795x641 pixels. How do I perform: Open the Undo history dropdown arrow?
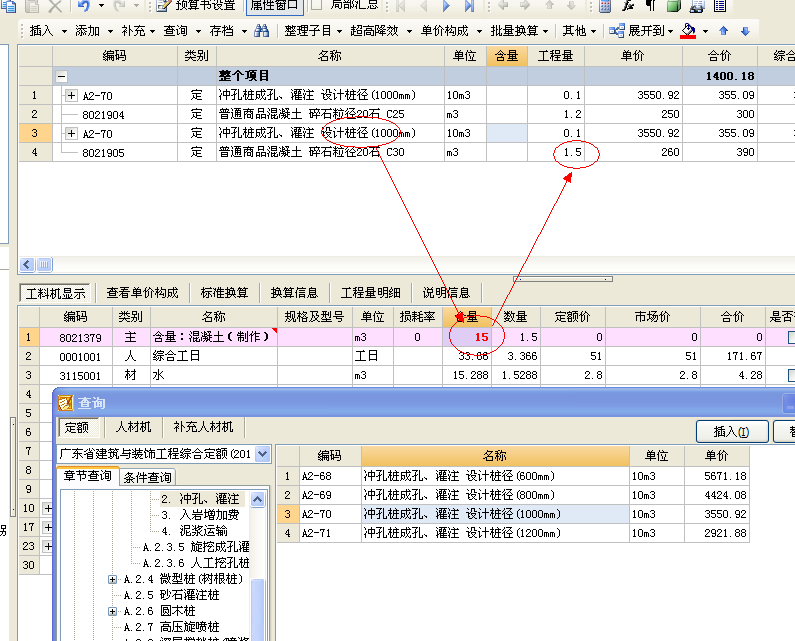point(101,6)
